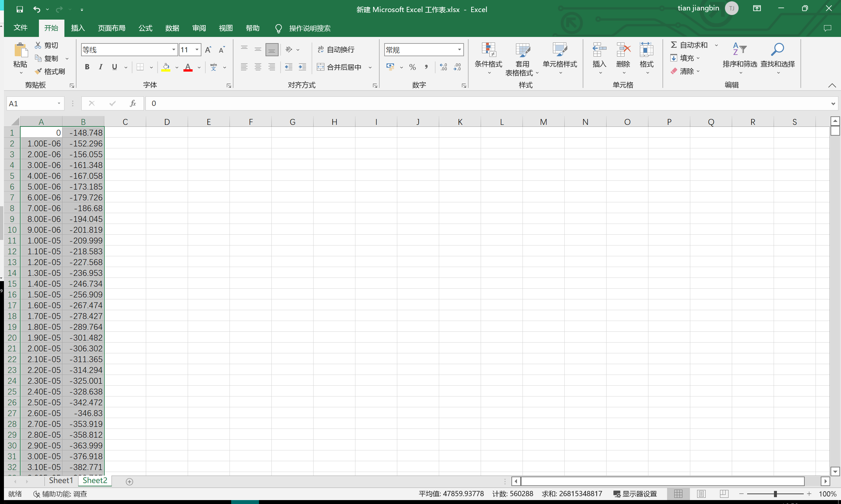Open the number format dropdown 常规
841x504 pixels.
[x=459, y=50]
